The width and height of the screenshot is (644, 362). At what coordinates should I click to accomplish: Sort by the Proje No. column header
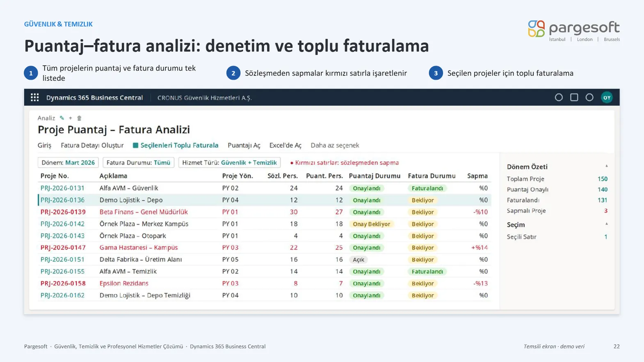pyautogui.click(x=55, y=176)
